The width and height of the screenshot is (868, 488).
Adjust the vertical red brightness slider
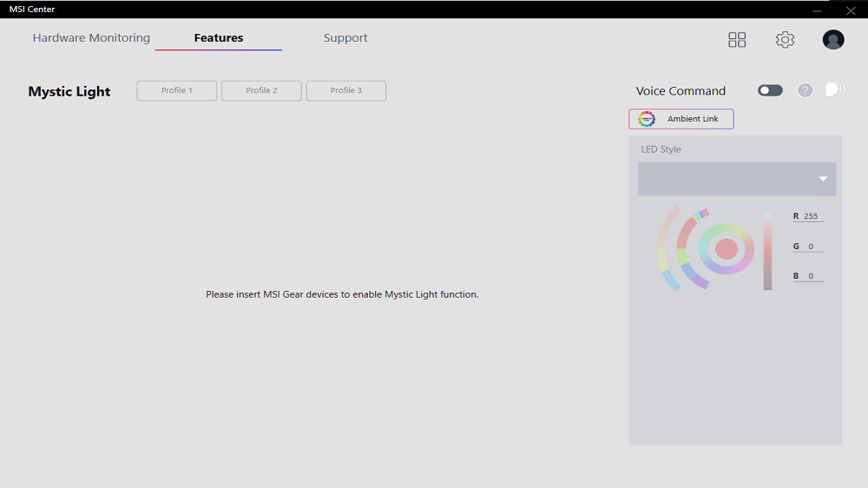pyautogui.click(x=768, y=251)
